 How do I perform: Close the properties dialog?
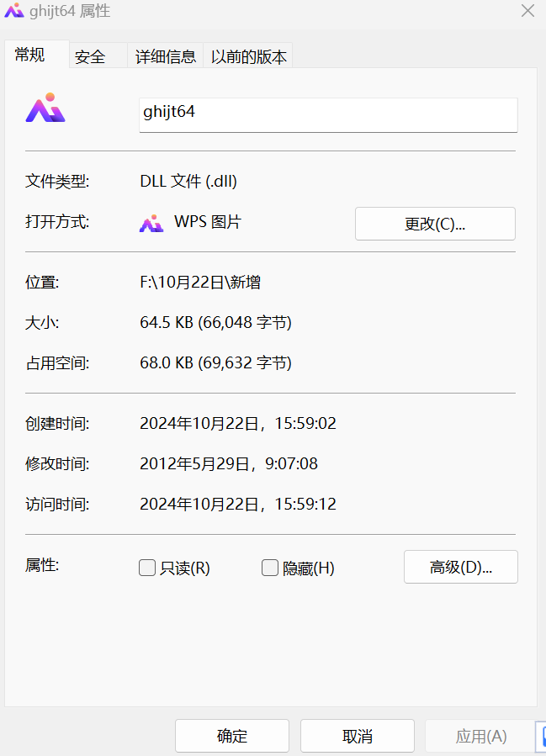click(527, 11)
